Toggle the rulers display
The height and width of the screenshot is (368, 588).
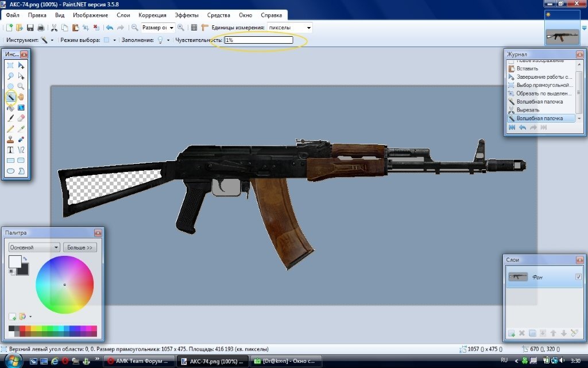coord(204,27)
